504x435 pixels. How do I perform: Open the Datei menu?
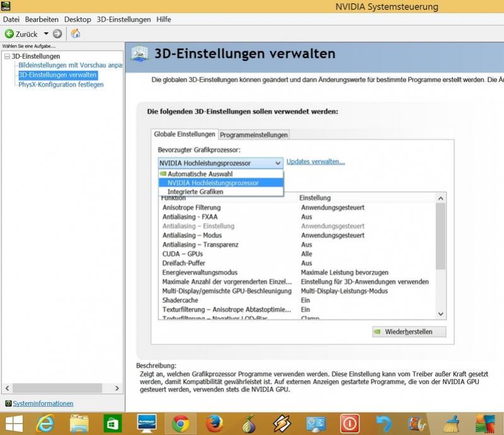(x=11, y=20)
